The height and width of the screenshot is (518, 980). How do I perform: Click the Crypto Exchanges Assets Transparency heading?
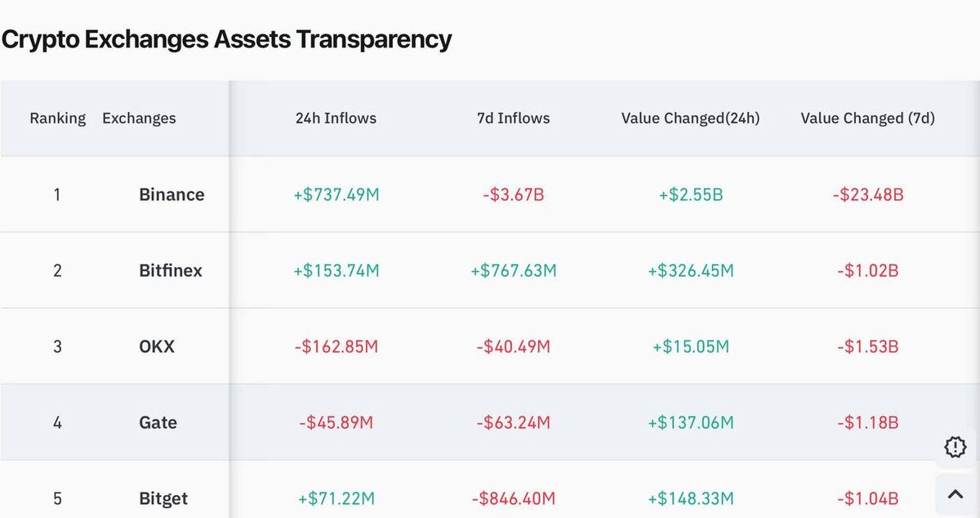(x=226, y=38)
